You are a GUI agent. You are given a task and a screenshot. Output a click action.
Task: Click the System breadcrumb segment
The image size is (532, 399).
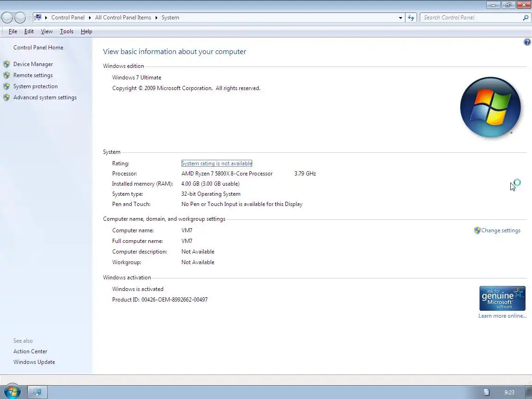click(x=170, y=18)
